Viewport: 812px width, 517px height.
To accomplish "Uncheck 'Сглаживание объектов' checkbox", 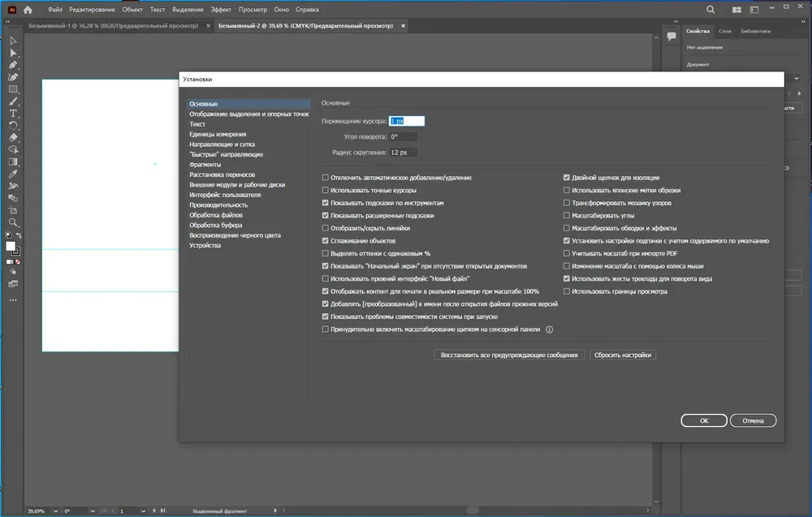I will (x=326, y=241).
